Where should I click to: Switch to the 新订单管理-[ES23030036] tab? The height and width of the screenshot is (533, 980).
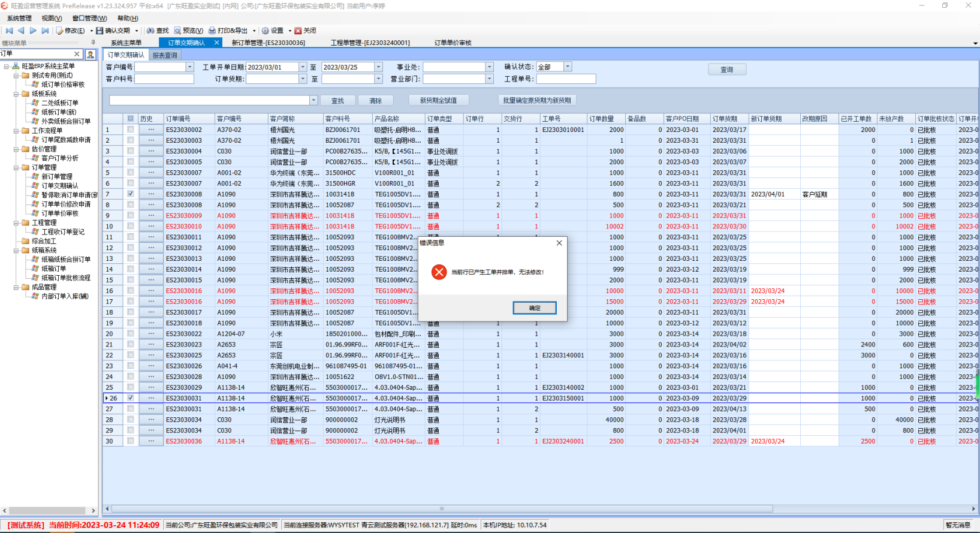point(269,43)
